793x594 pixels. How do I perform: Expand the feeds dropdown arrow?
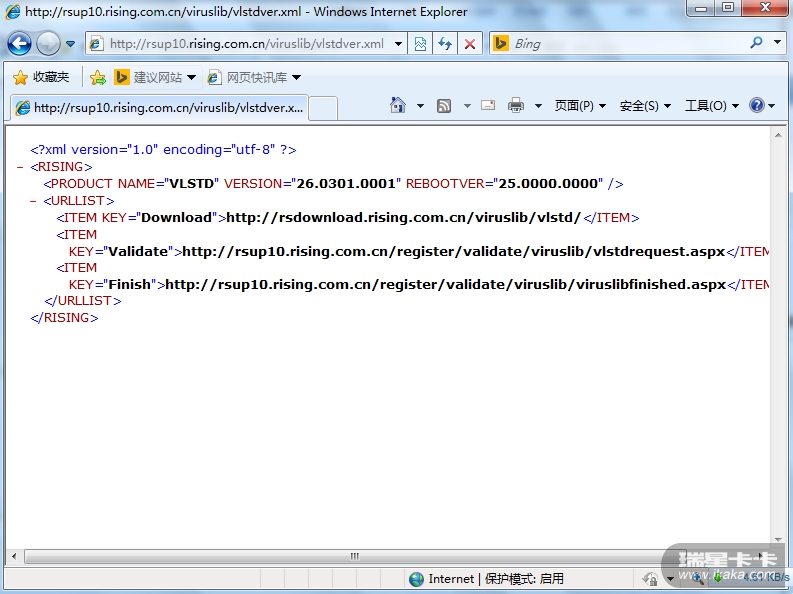[x=467, y=106]
